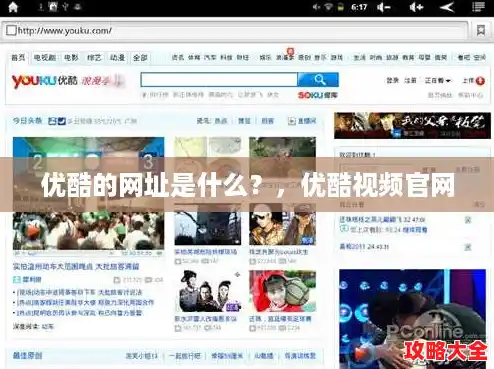This screenshot has width=494, height=369.
Task: Open the 汽车 channel link
Action: click(x=210, y=58)
